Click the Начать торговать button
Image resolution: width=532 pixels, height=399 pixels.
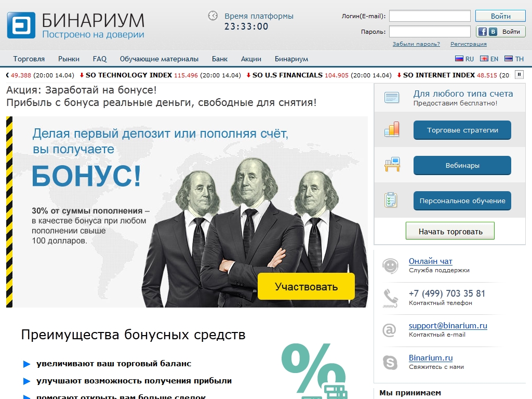click(x=450, y=231)
